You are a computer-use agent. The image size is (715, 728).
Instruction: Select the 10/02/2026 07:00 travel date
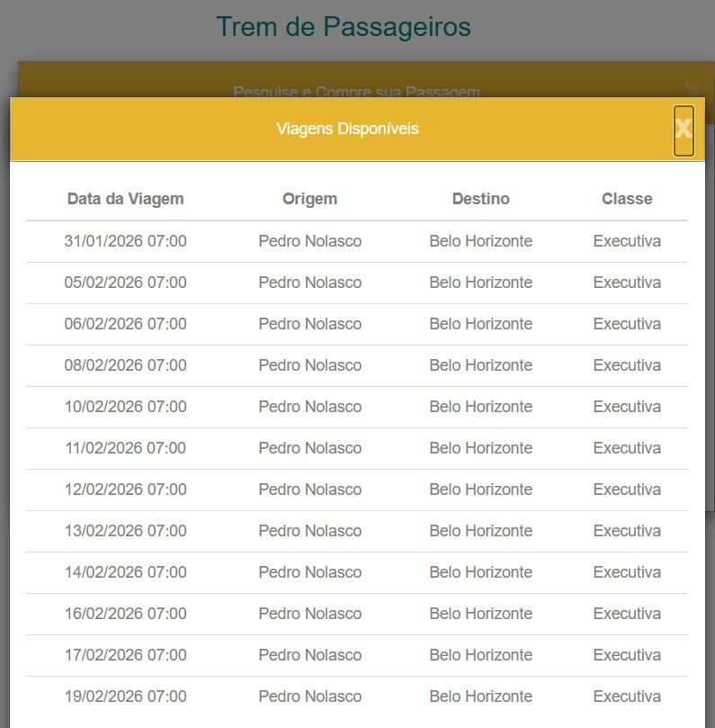125,407
